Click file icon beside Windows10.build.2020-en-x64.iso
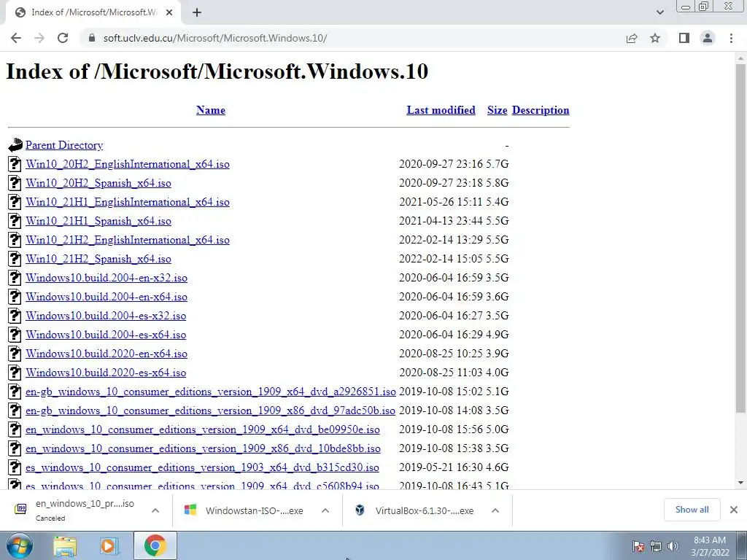The width and height of the screenshot is (747, 560). pos(15,354)
